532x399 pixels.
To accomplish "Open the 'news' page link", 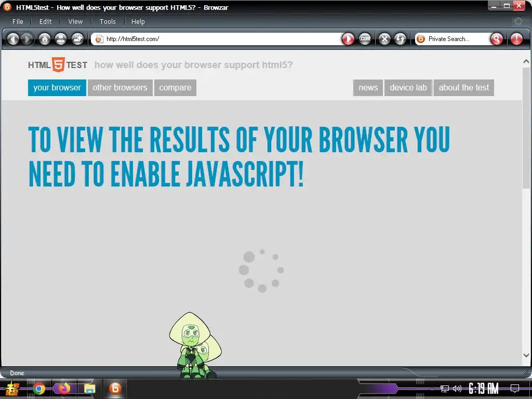I will pyautogui.click(x=368, y=87).
